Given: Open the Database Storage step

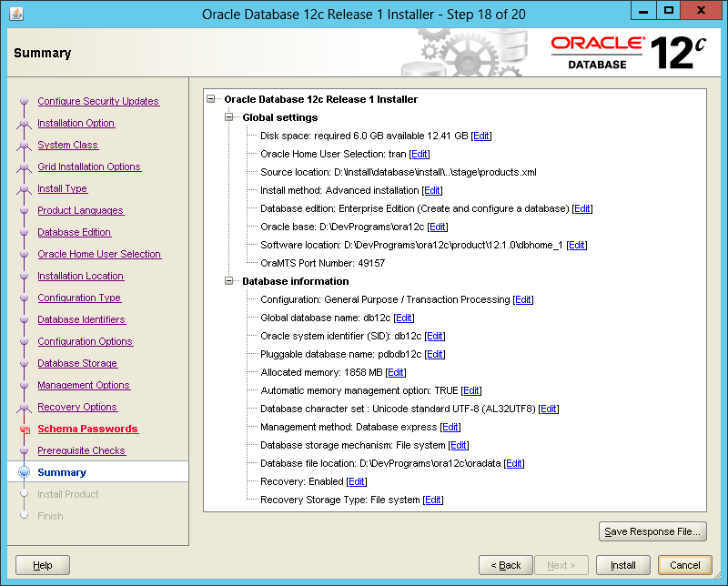Looking at the screenshot, I should pos(77,363).
